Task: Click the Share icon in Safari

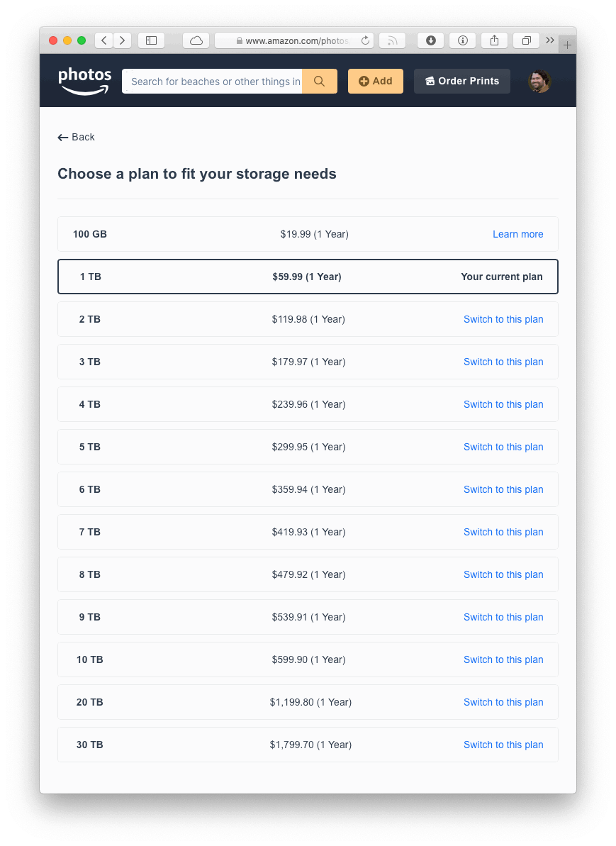Action: [494, 40]
